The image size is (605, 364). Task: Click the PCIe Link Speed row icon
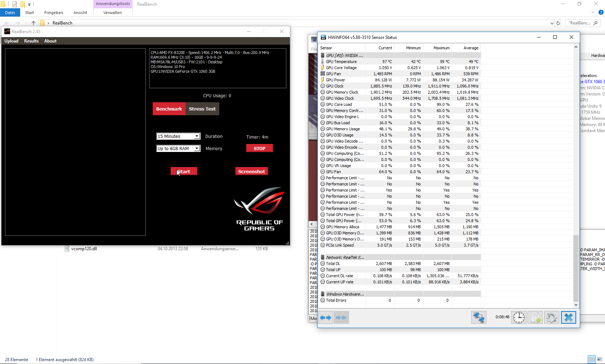(323, 245)
